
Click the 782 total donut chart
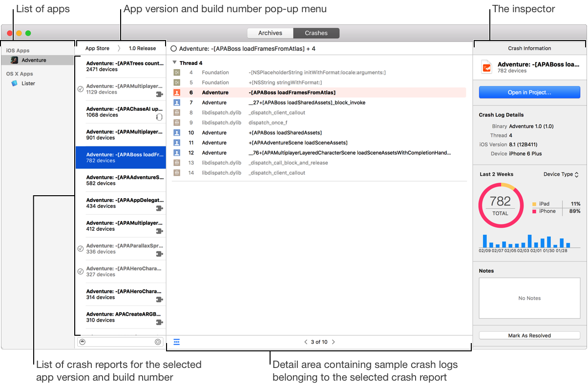coord(500,204)
